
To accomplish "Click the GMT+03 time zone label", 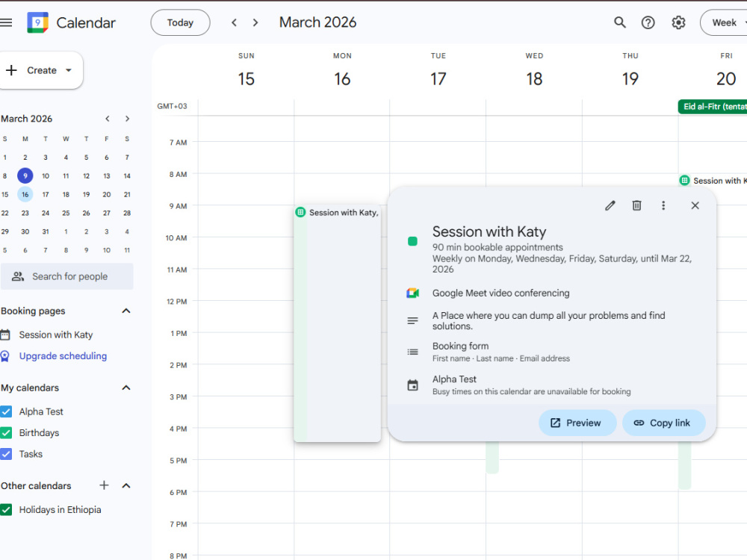I will (172, 106).
